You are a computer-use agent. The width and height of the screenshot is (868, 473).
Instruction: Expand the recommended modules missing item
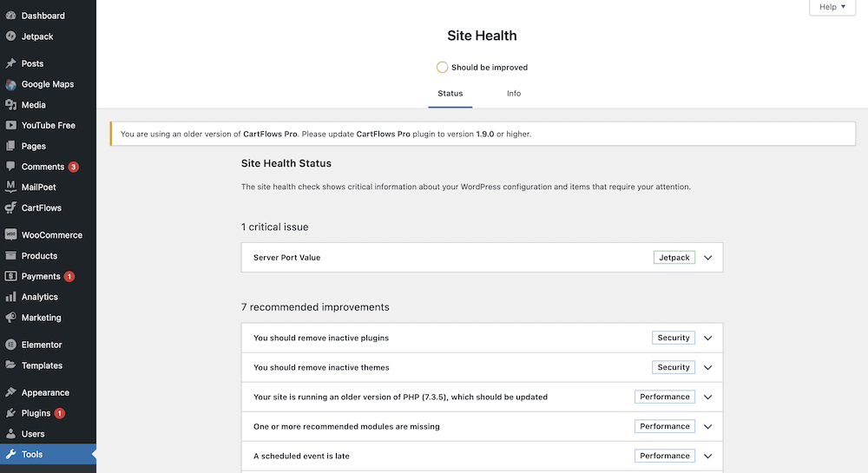(x=707, y=426)
